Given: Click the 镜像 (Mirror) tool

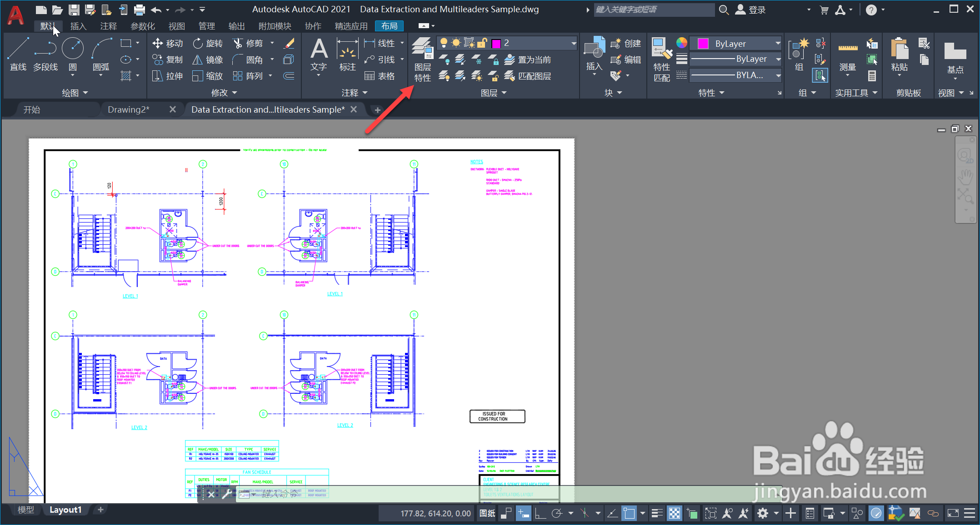Looking at the screenshot, I should [208, 59].
